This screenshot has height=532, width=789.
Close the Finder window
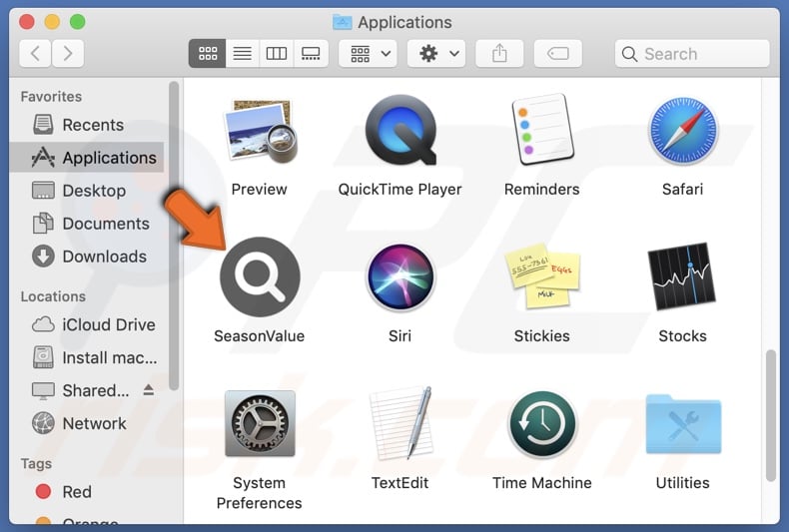[x=27, y=22]
